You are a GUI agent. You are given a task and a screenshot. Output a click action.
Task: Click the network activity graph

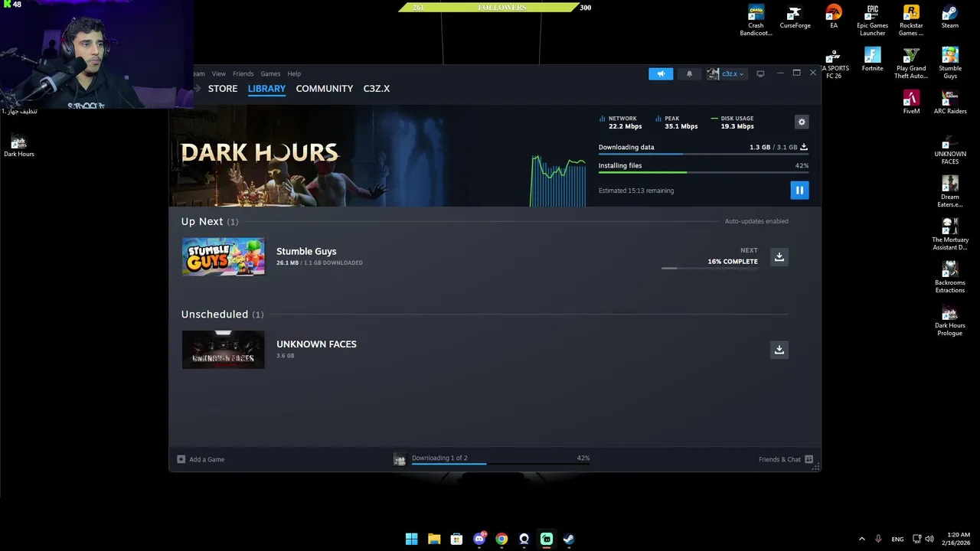point(558,181)
